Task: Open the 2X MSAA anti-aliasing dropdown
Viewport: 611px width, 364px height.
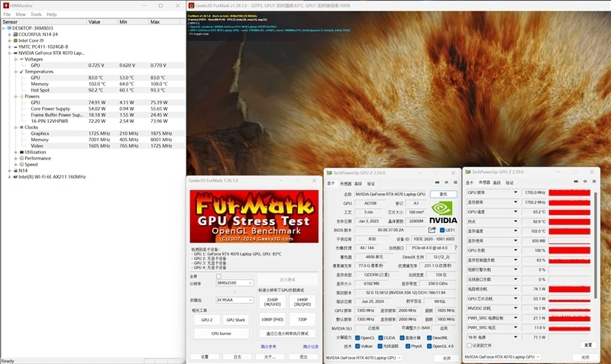Action: tap(234, 300)
